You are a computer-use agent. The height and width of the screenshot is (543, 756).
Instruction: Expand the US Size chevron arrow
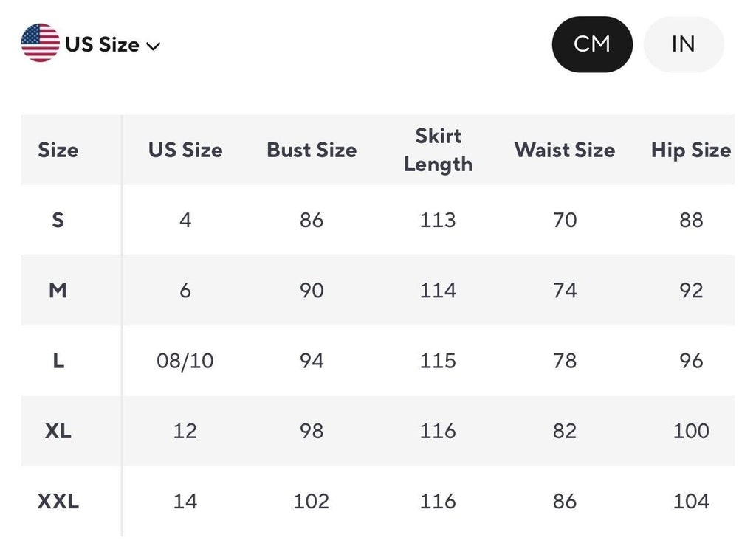tap(154, 46)
